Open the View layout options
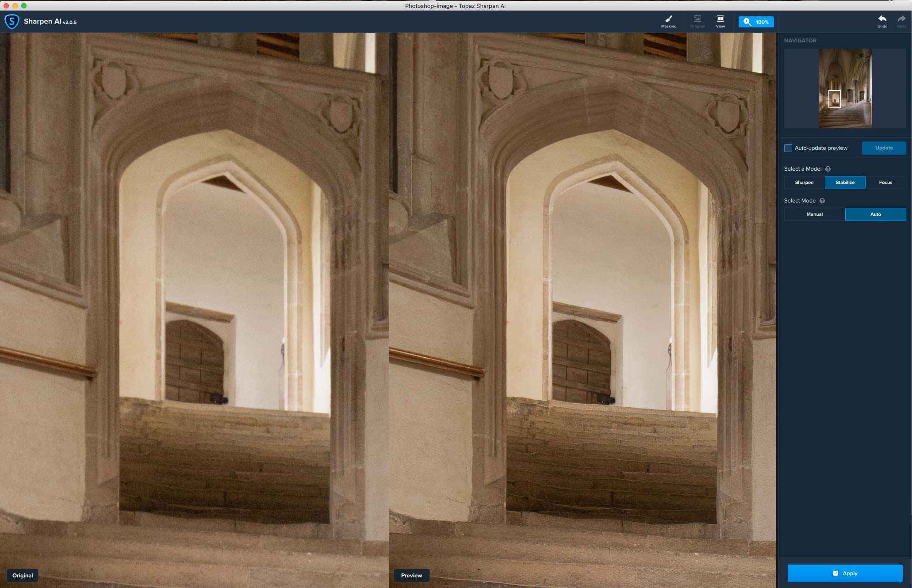The height and width of the screenshot is (588, 912). (720, 21)
